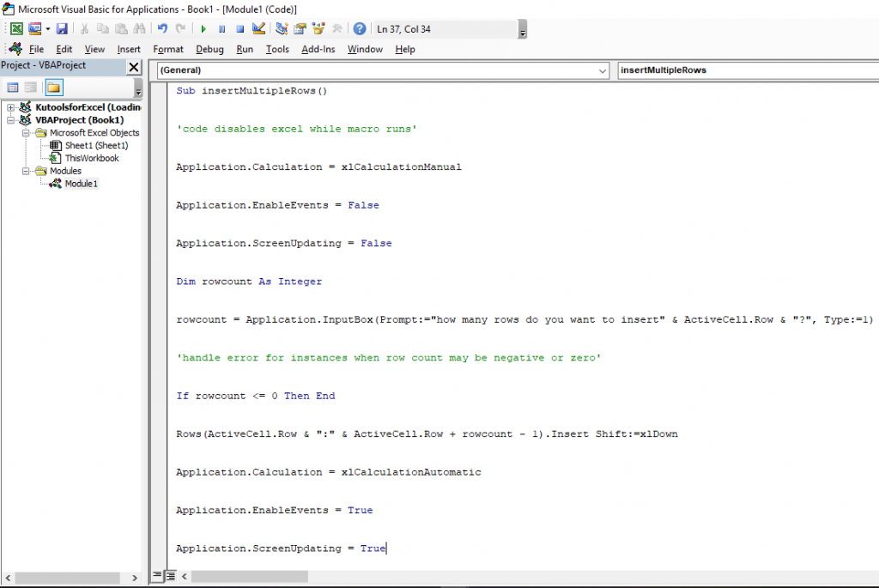Open the Object Browser from the toolbar
The width and height of the screenshot is (879, 588).
tap(318, 28)
